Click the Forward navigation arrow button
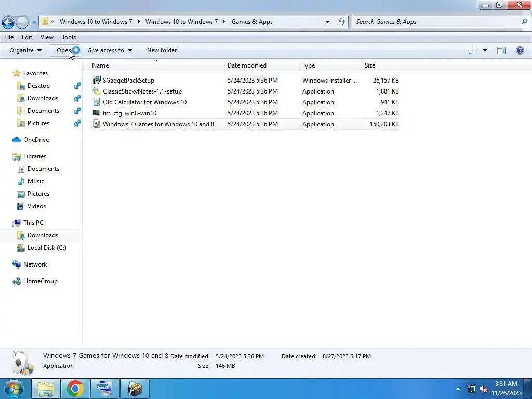 (22, 22)
